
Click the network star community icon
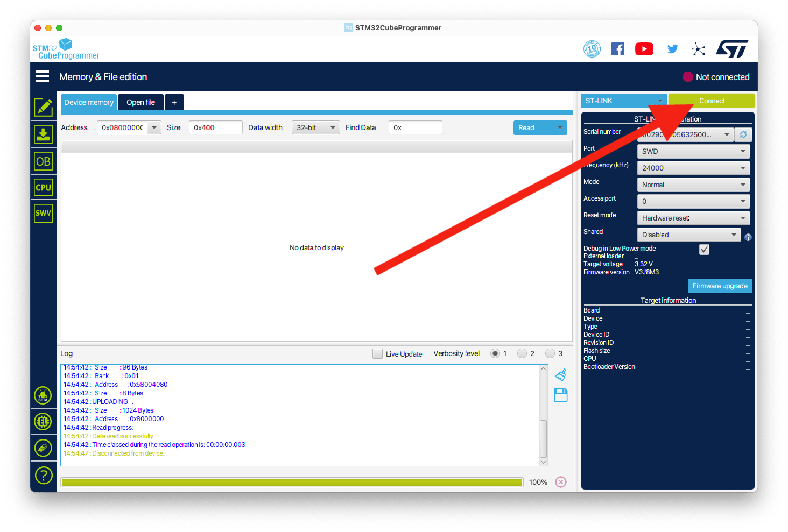(x=699, y=49)
